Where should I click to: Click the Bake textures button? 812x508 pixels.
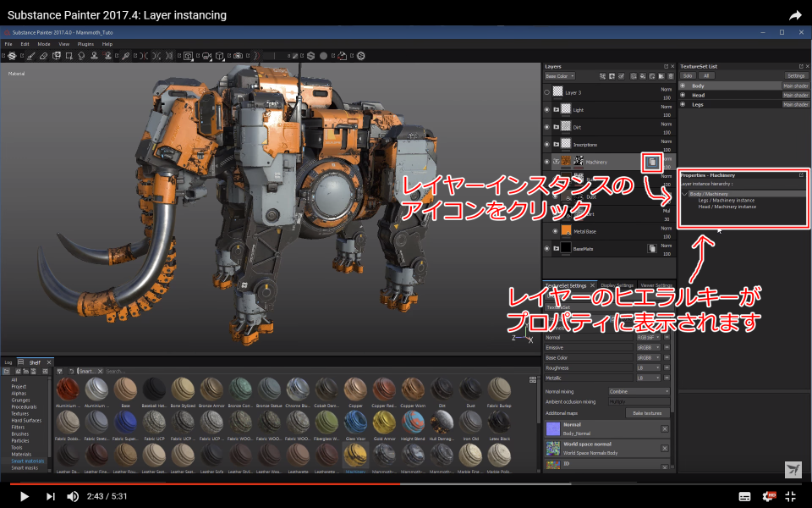[x=647, y=413]
